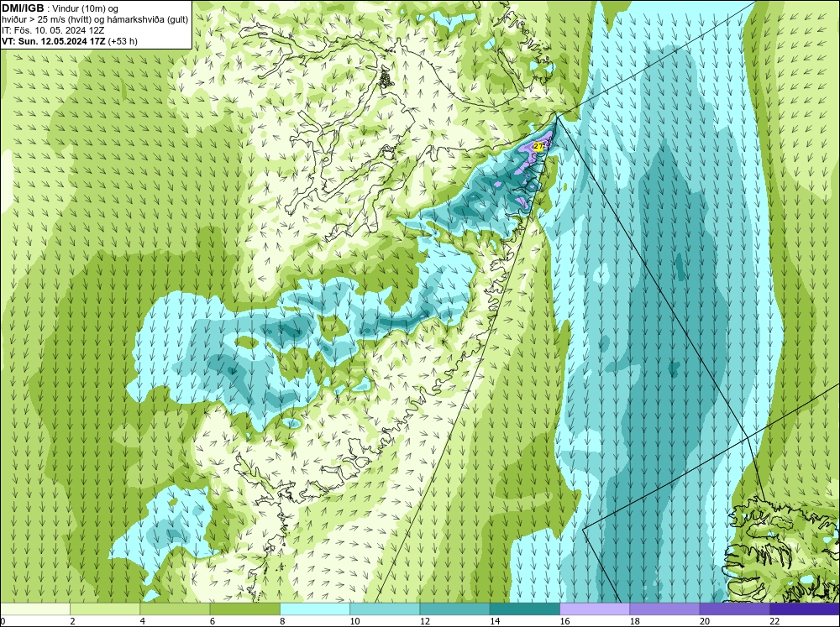Click the light cyan 8–10 m/s legend swatch
The width and height of the screenshot is (840, 627).
point(315,609)
